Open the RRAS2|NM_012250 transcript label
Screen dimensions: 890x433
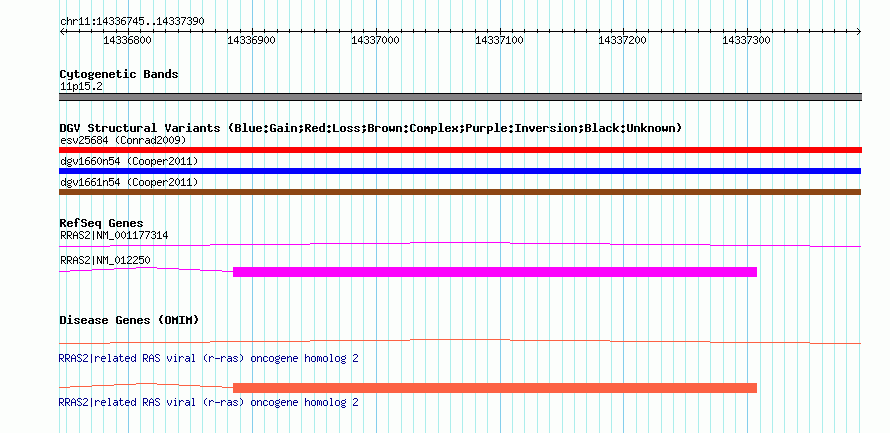tap(104, 260)
